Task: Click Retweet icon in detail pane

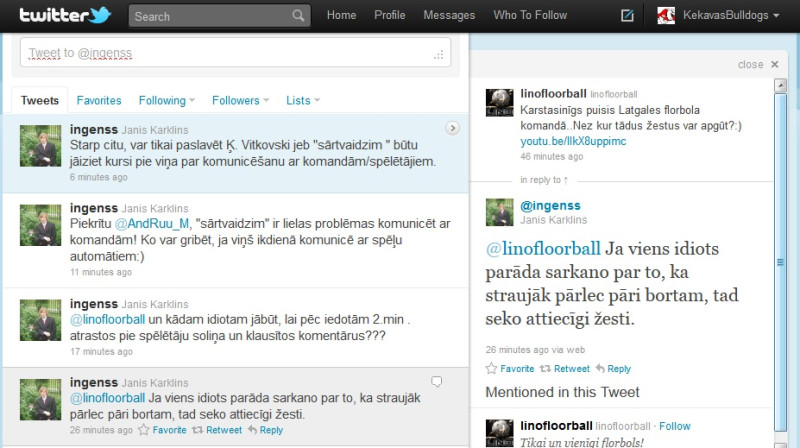Action: (x=545, y=368)
